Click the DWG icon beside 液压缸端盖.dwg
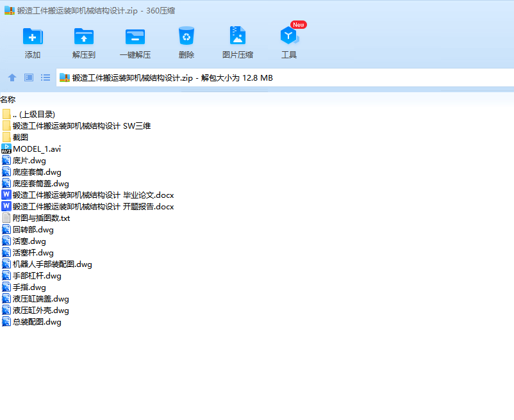 (x=6, y=298)
